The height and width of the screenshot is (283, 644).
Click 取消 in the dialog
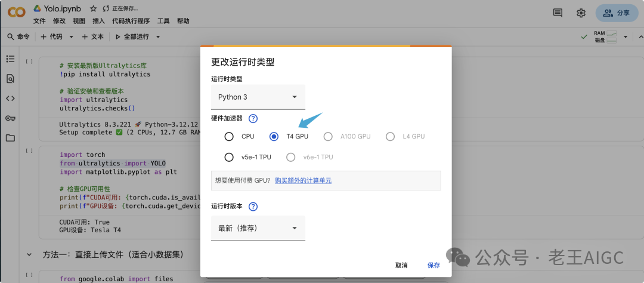[401, 265]
